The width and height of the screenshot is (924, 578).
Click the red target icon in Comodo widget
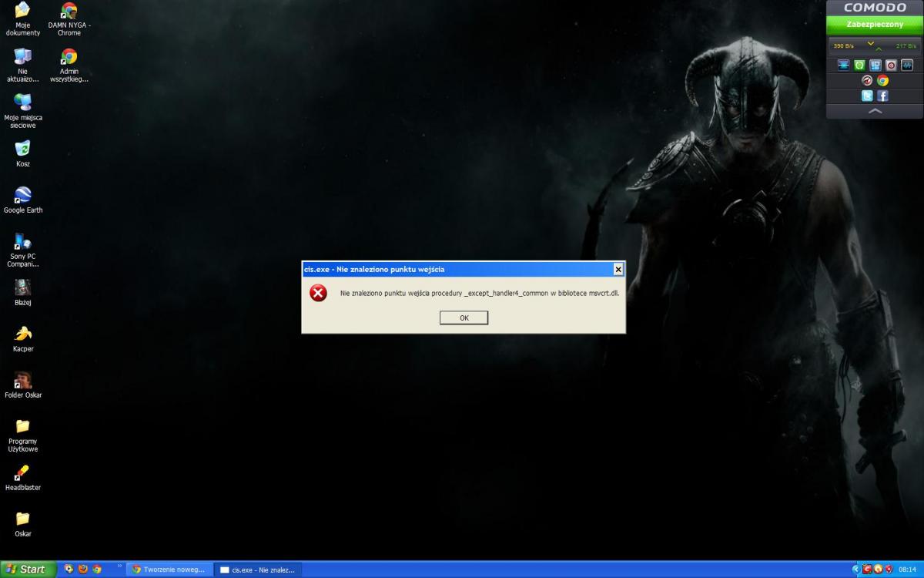(891, 66)
